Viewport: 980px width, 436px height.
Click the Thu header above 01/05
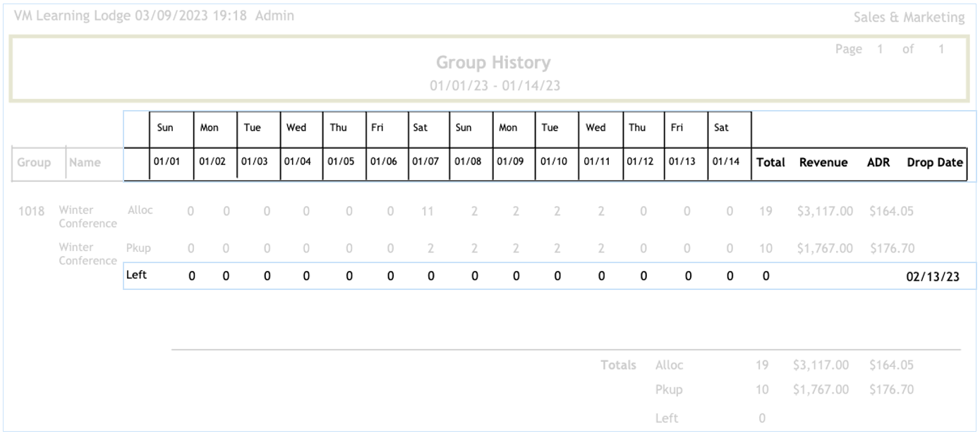pyautogui.click(x=338, y=128)
